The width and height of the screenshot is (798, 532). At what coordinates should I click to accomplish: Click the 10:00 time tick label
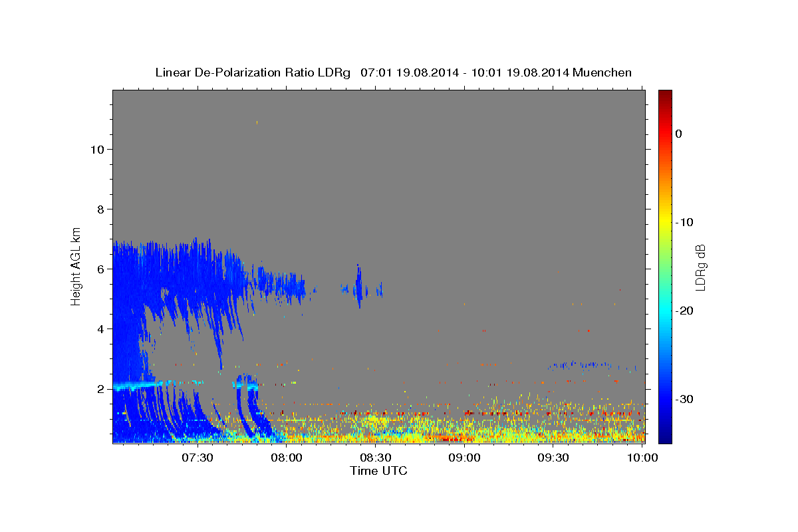[x=642, y=458]
